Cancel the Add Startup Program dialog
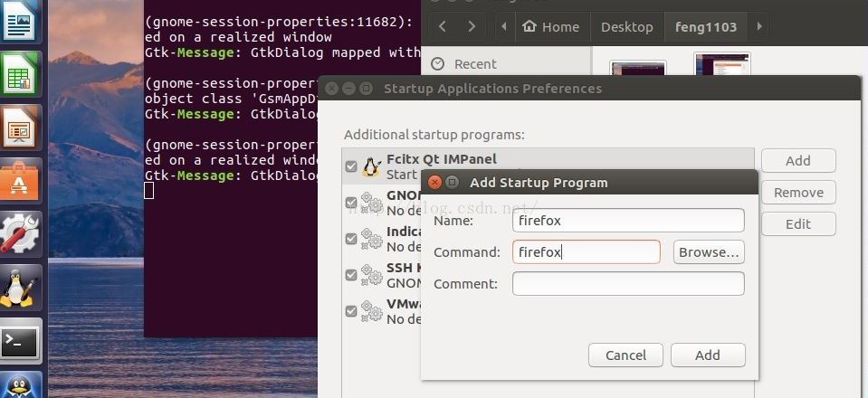This screenshot has width=868, height=398. click(x=625, y=355)
